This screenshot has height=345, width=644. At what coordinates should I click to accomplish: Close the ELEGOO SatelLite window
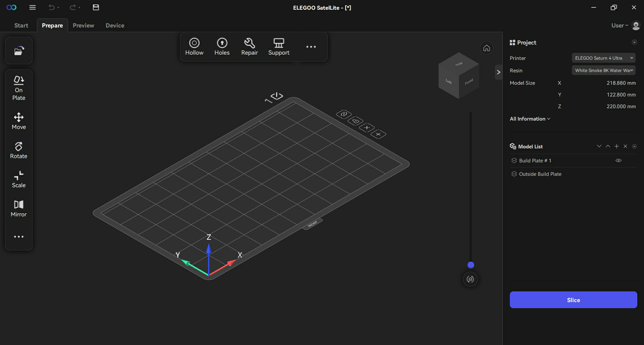(634, 7)
